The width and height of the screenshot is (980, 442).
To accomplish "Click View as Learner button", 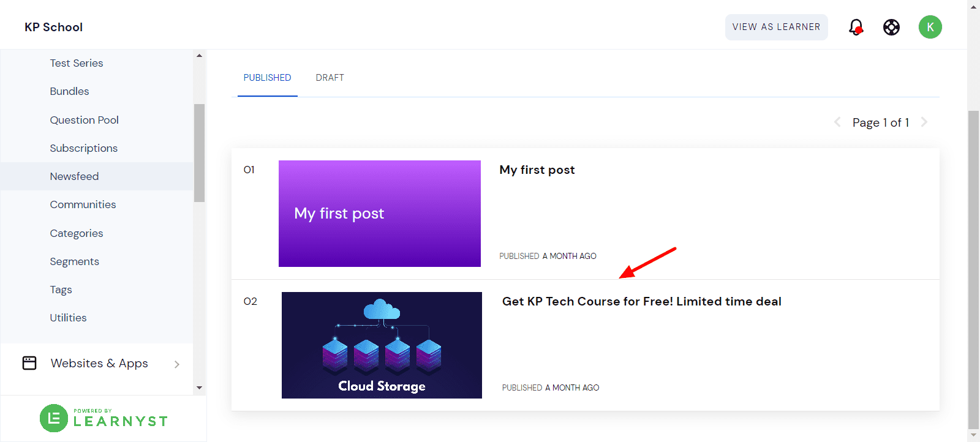I will [776, 27].
